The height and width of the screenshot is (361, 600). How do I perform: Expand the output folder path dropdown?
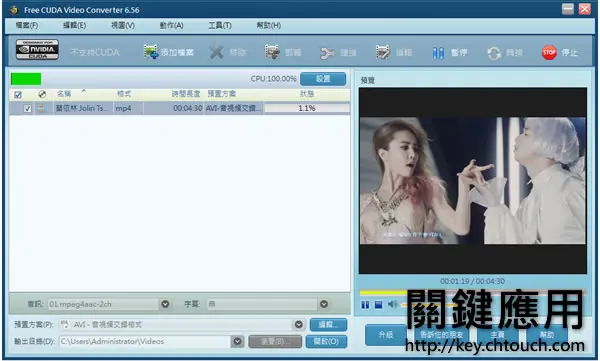237,341
